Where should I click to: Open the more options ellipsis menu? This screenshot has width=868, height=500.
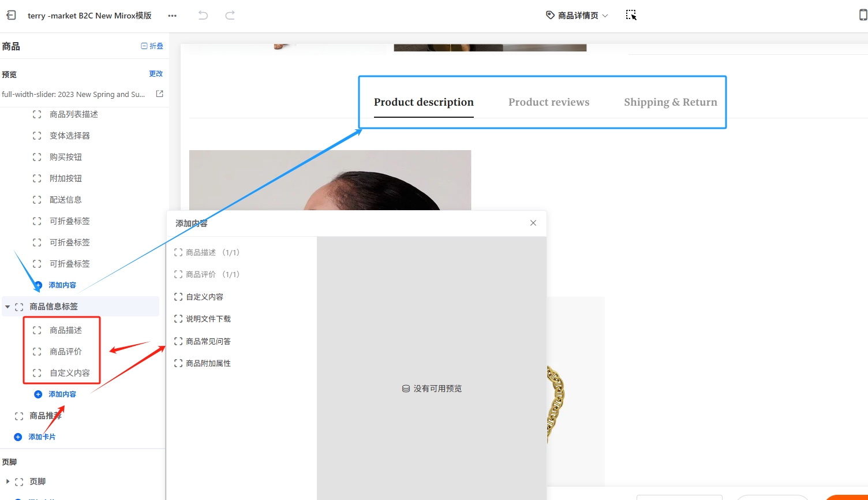172,16
